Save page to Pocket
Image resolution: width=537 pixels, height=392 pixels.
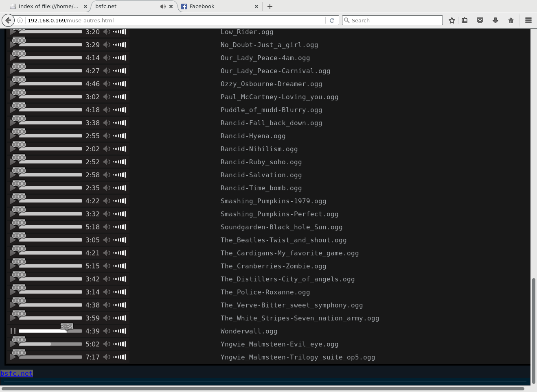point(480,20)
